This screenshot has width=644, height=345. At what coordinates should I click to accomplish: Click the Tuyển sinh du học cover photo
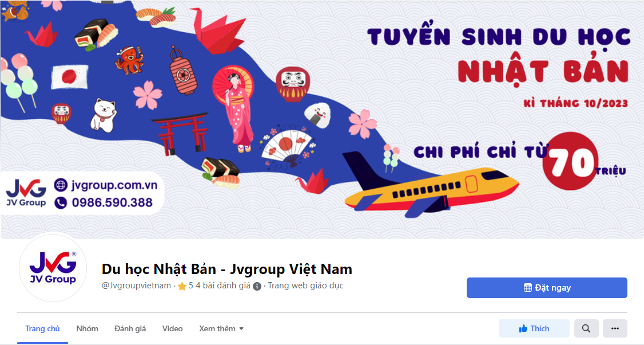coord(322,119)
